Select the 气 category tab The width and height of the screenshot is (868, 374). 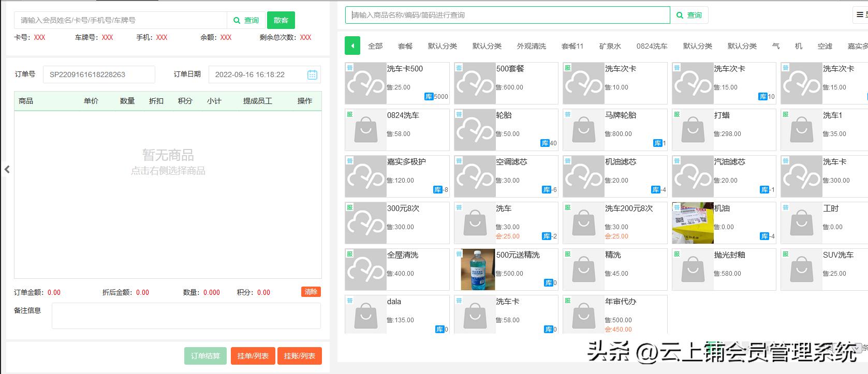[x=775, y=46]
